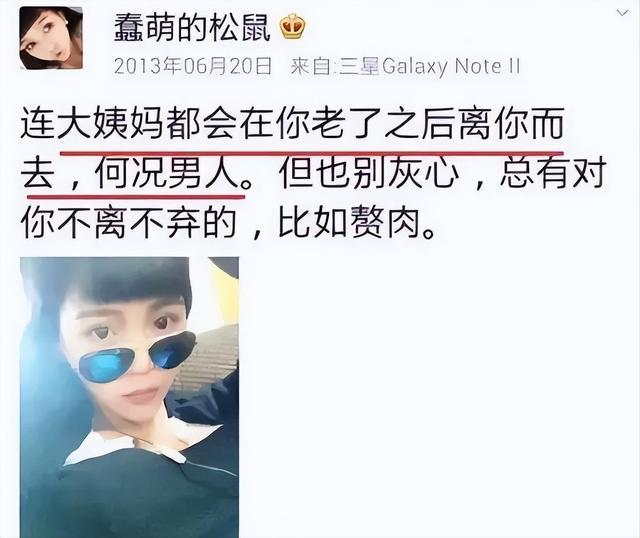This screenshot has height=538, width=640.
Task: Click the 来自 source label
Action: (x=313, y=66)
